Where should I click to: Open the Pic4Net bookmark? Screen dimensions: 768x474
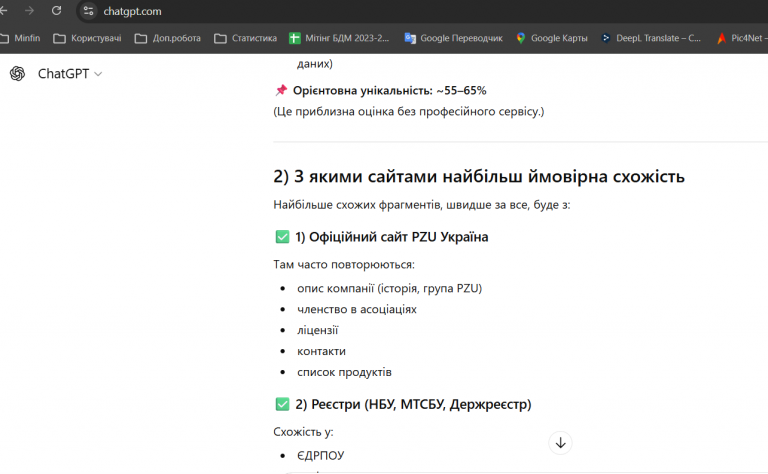[x=742, y=38]
